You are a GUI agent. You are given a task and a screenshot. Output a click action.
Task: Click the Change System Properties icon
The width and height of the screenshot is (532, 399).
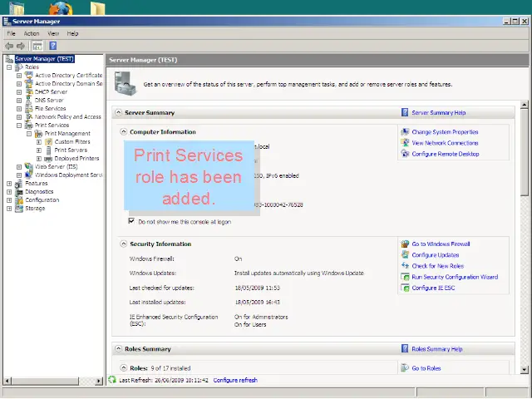pos(405,132)
